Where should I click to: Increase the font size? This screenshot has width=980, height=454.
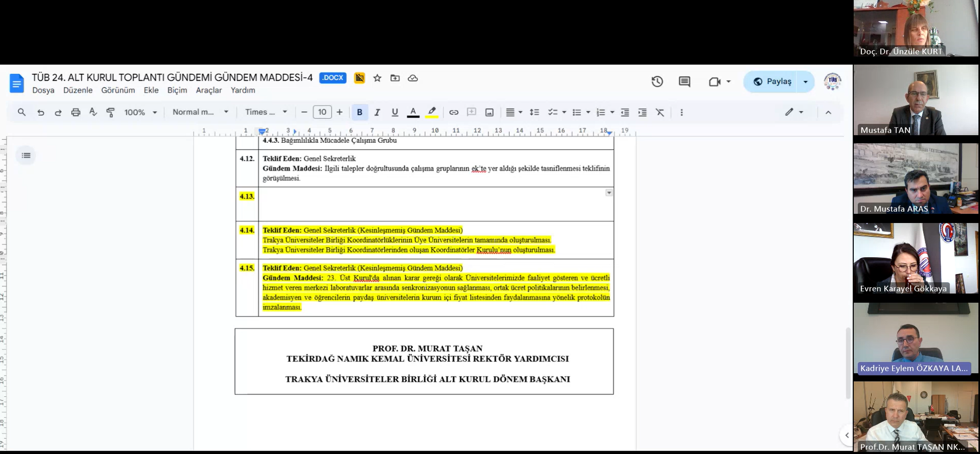(339, 112)
